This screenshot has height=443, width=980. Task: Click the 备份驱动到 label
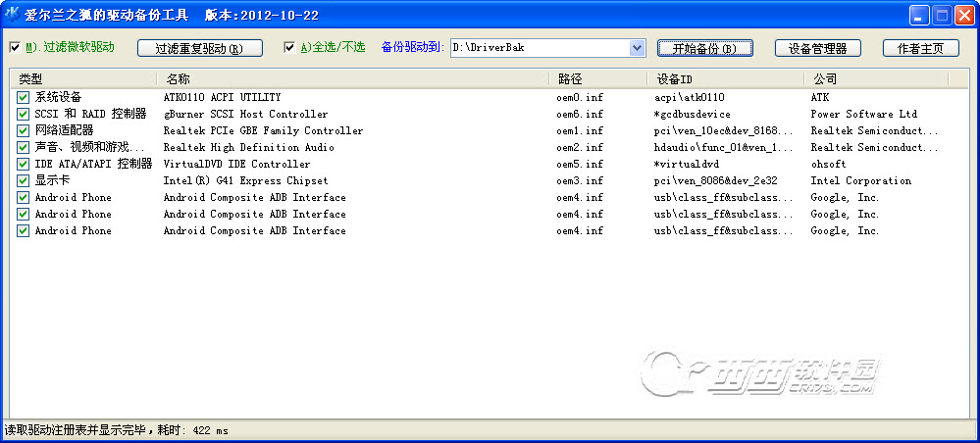coord(412,47)
